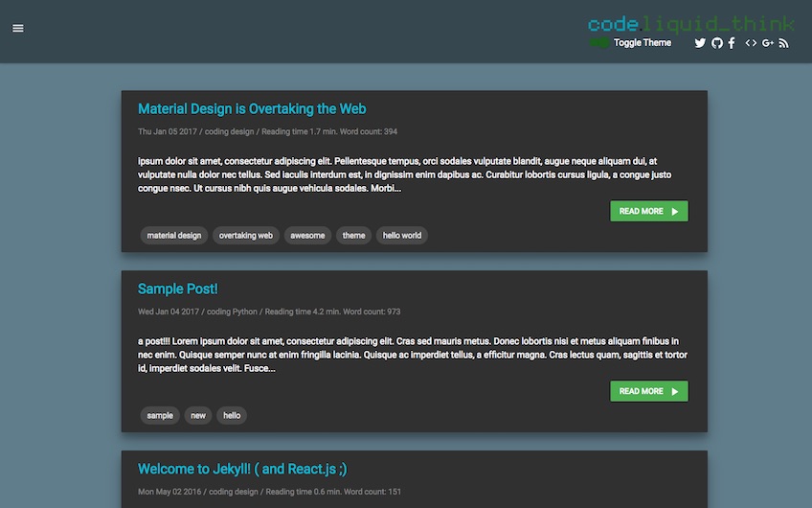Open the Welcome to Jekyll! post title

(x=242, y=469)
